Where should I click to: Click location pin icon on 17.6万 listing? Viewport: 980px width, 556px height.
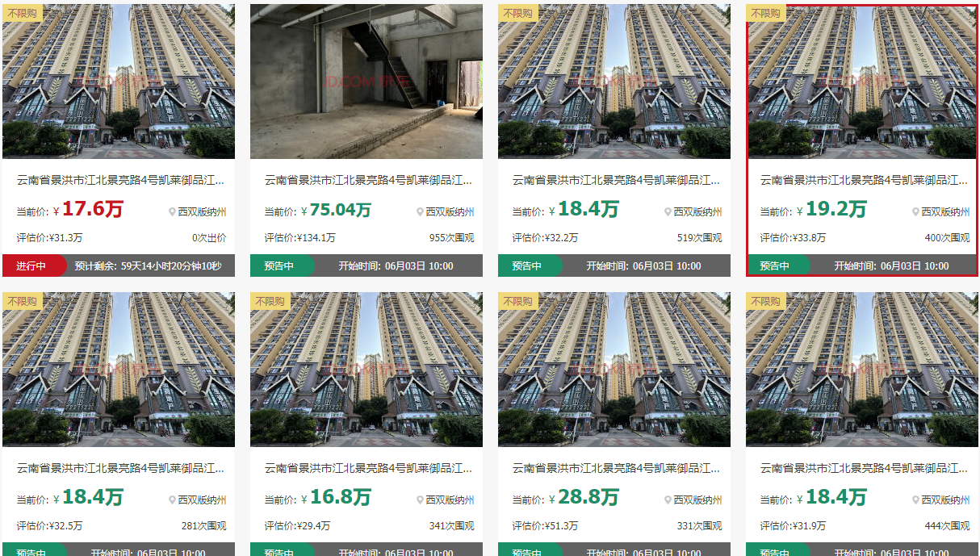click(172, 212)
